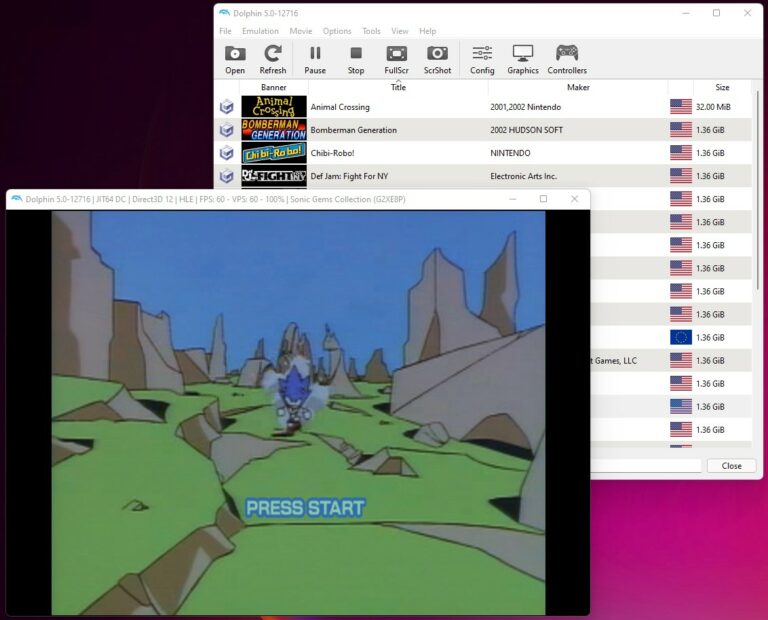
Task: Sort game list by Maker column
Action: [x=577, y=88]
